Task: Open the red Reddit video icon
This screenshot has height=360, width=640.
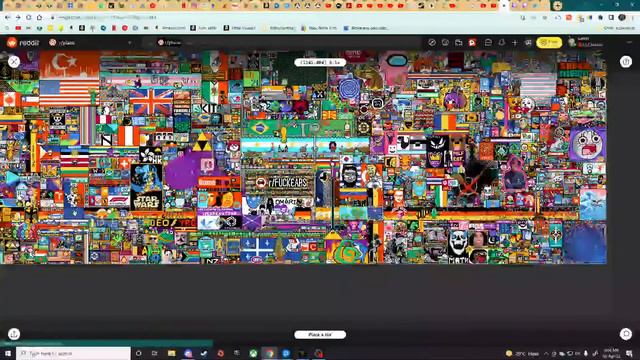Action: 472,42
